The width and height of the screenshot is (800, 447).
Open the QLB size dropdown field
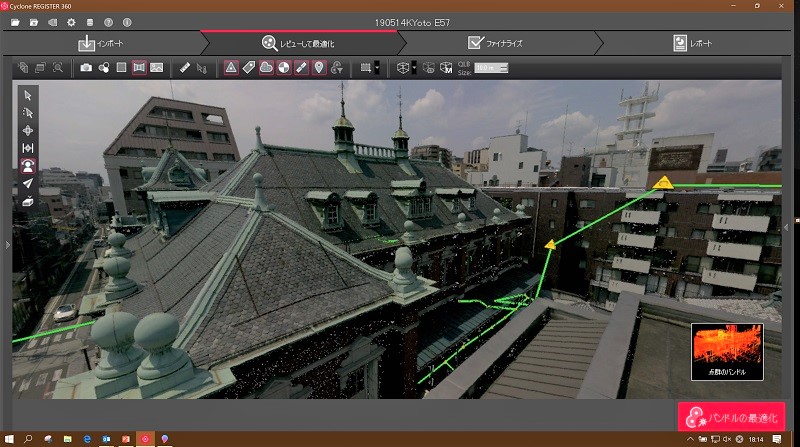[491, 68]
